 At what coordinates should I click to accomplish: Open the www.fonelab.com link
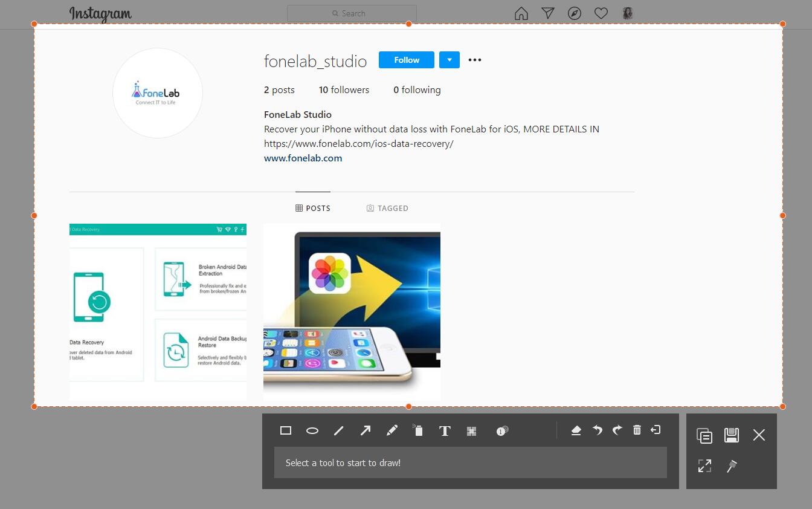pos(303,158)
